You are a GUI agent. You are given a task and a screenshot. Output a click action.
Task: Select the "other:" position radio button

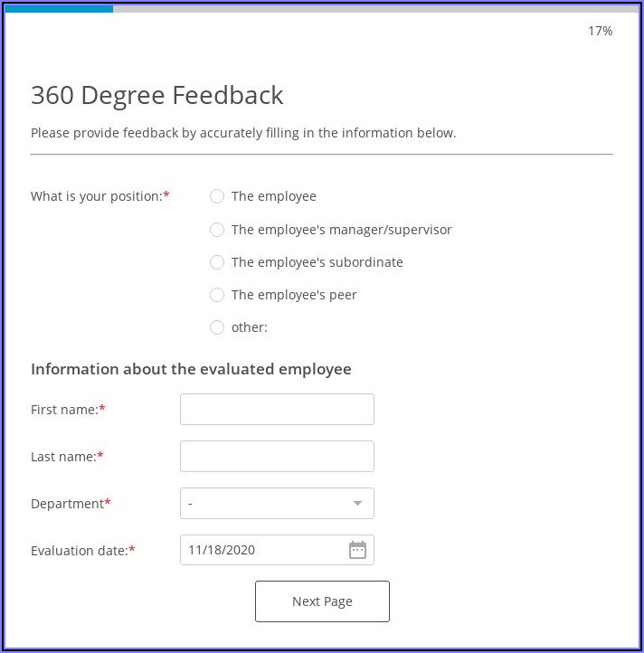217,327
